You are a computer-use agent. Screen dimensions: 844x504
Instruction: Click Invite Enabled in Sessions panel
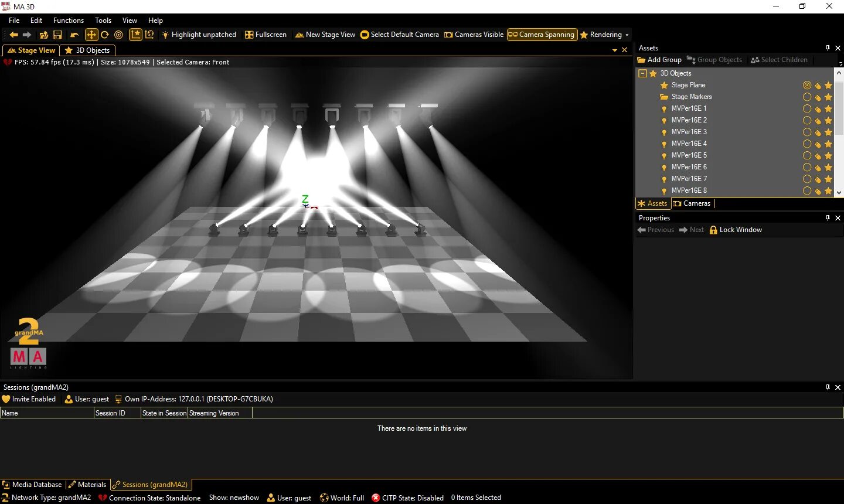click(x=29, y=399)
